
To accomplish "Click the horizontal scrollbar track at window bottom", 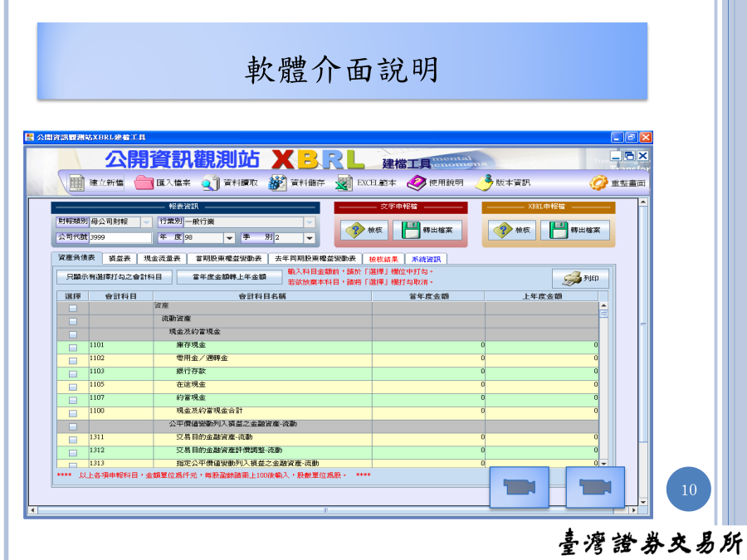I will click(x=333, y=510).
